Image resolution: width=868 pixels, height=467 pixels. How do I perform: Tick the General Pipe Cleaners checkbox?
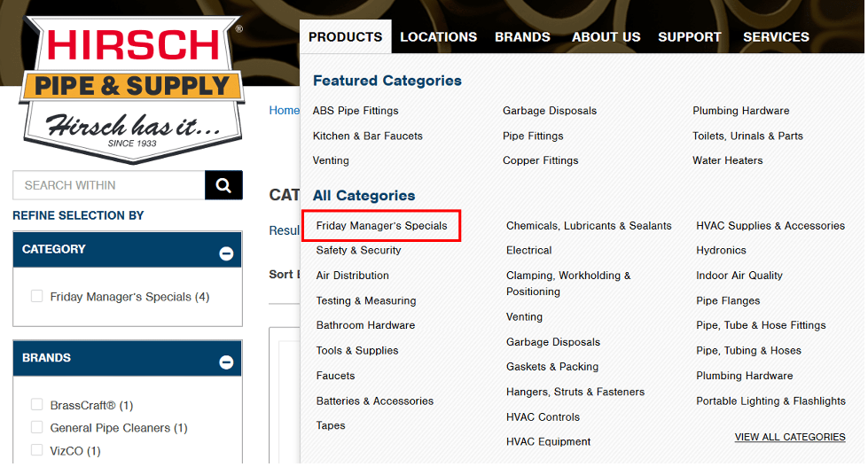point(37,428)
